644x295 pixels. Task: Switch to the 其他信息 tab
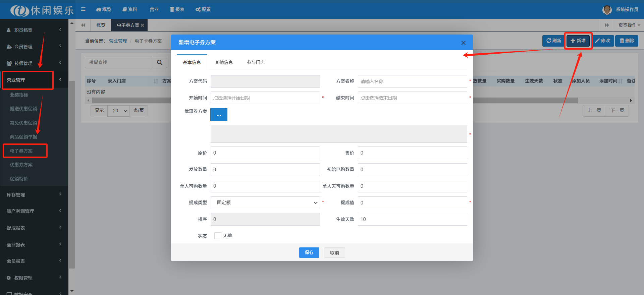point(224,62)
